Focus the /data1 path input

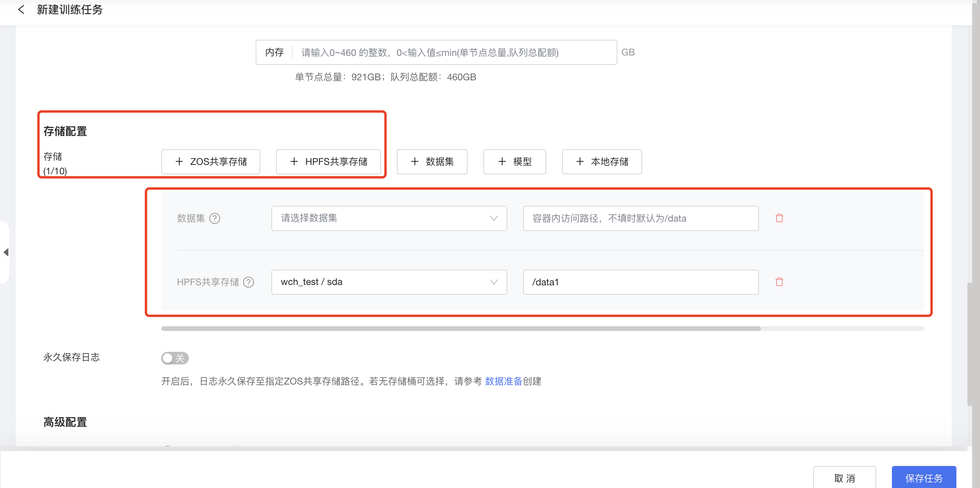(x=641, y=282)
